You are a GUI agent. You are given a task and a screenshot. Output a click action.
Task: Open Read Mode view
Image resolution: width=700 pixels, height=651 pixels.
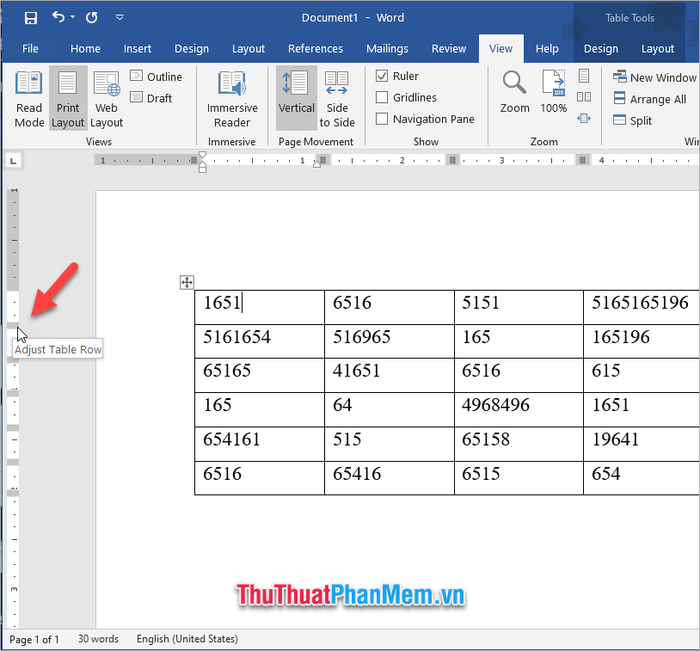tap(29, 99)
